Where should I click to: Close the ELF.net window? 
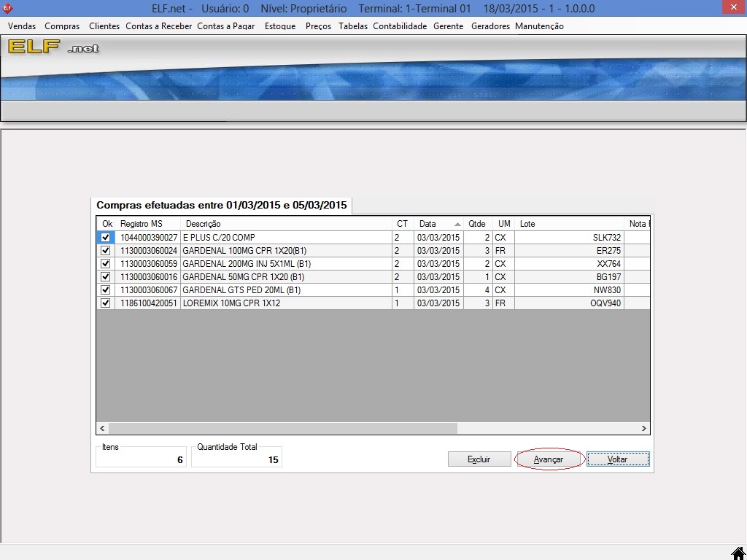(734, 7)
